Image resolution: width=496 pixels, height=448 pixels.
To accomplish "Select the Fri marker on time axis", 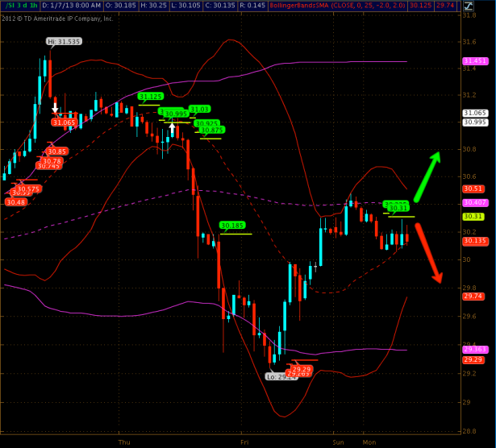I will point(244,442).
